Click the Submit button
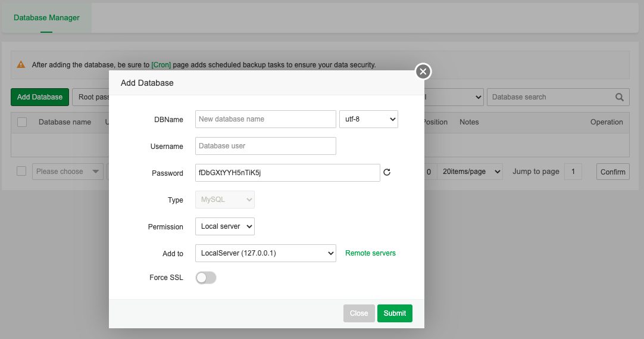Viewport: 644px width, 339px height. (x=395, y=313)
